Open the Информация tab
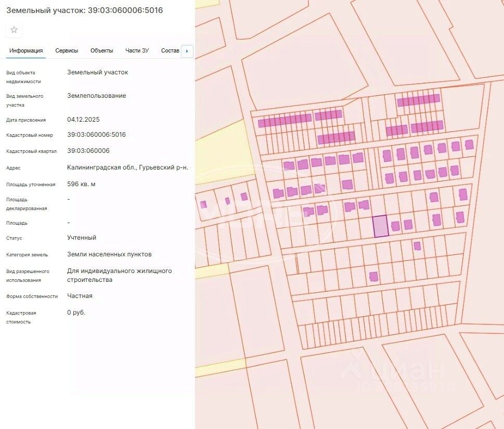The height and width of the screenshot is (429, 504). point(26,51)
